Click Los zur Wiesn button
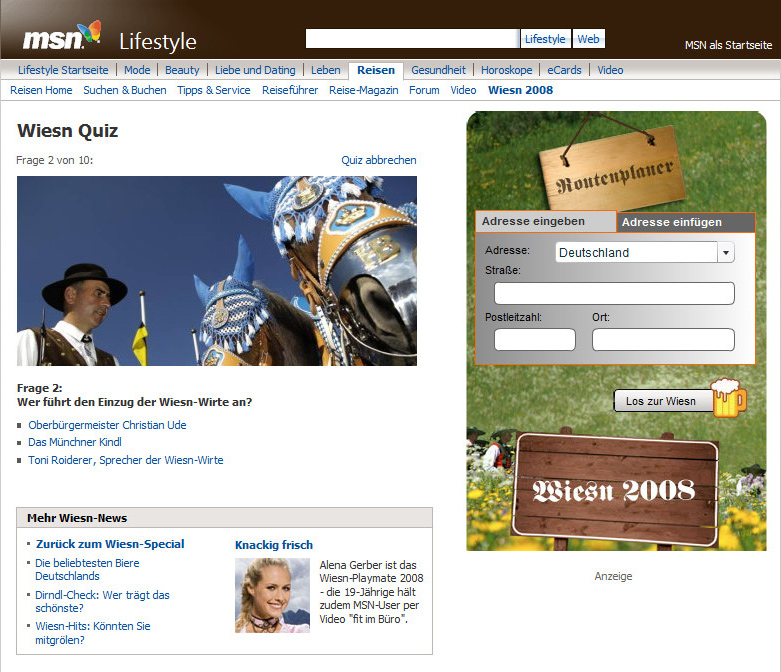 point(663,401)
